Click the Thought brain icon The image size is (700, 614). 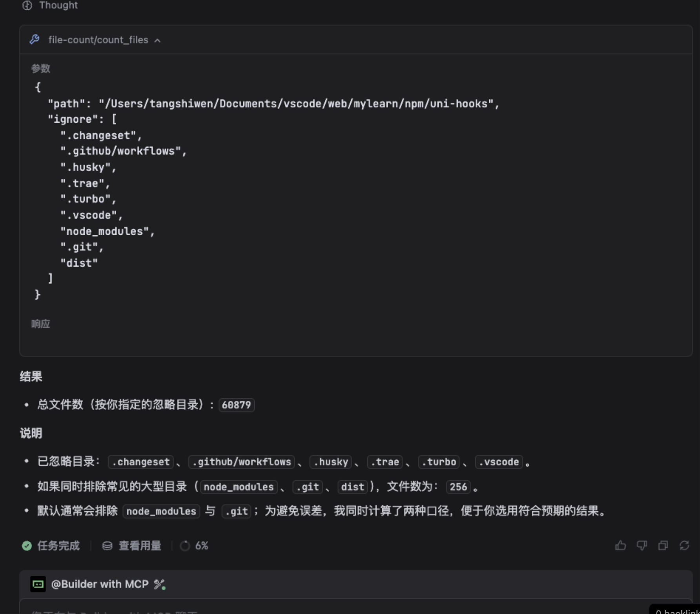(27, 5)
